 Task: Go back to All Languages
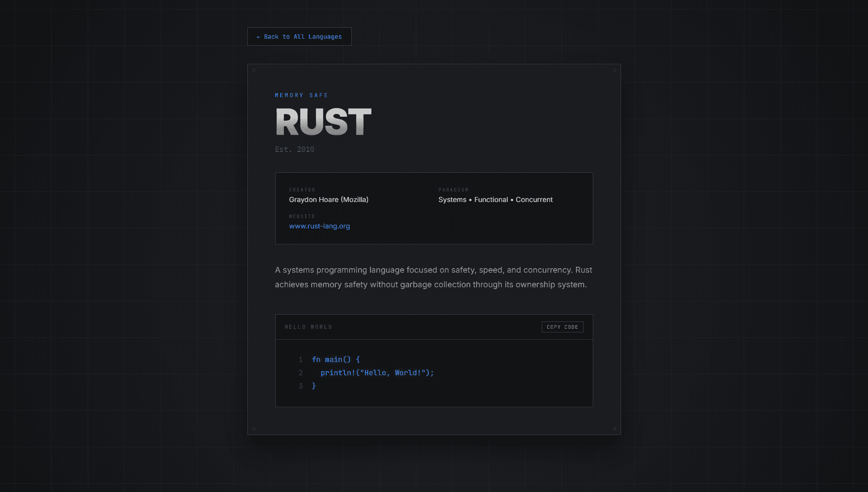tap(299, 36)
